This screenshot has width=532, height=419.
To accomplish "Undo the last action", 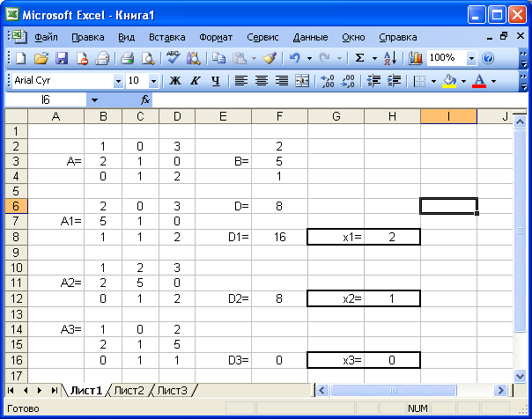I will click(295, 58).
